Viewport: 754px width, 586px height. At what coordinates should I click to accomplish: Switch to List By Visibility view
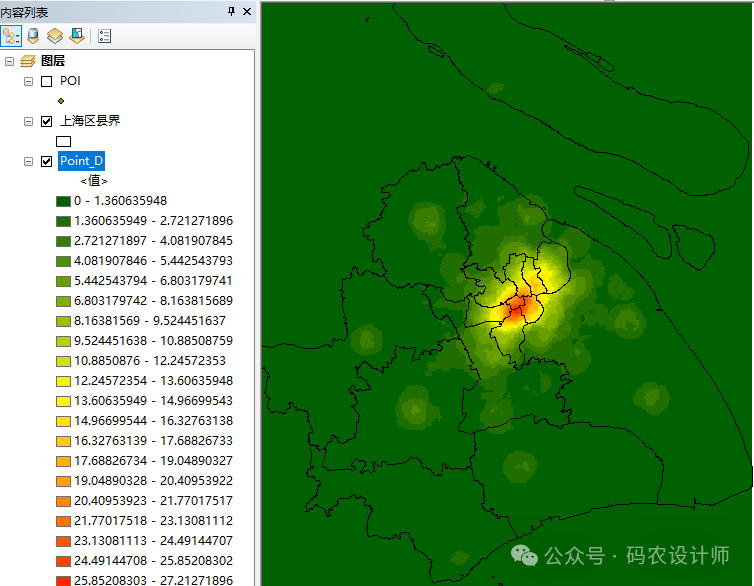pyautogui.click(x=55, y=37)
